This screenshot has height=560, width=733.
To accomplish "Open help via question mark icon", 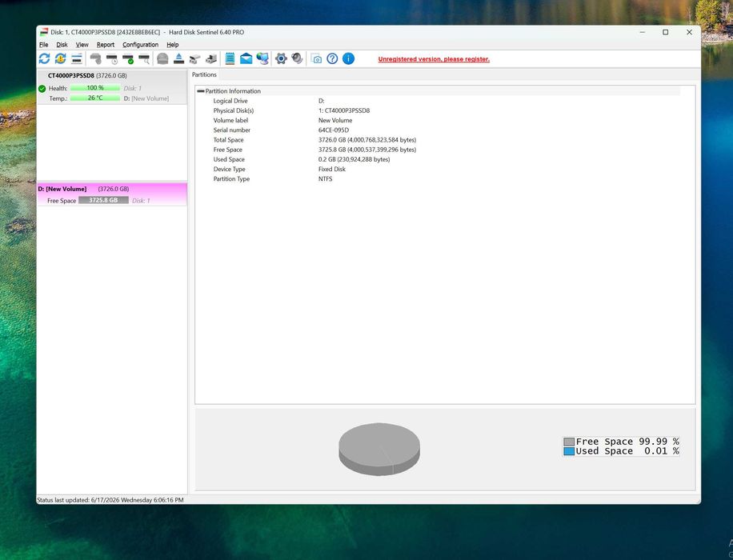I will [x=332, y=58].
